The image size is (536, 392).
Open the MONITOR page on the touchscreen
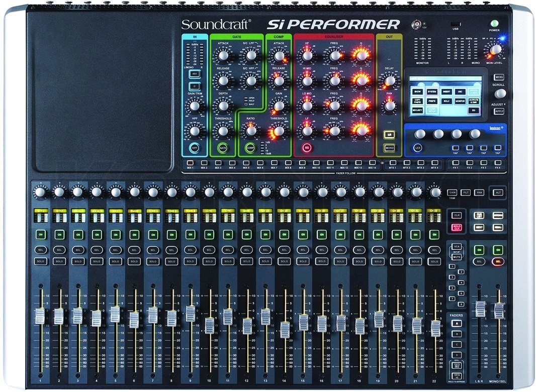pyautogui.click(x=460, y=101)
